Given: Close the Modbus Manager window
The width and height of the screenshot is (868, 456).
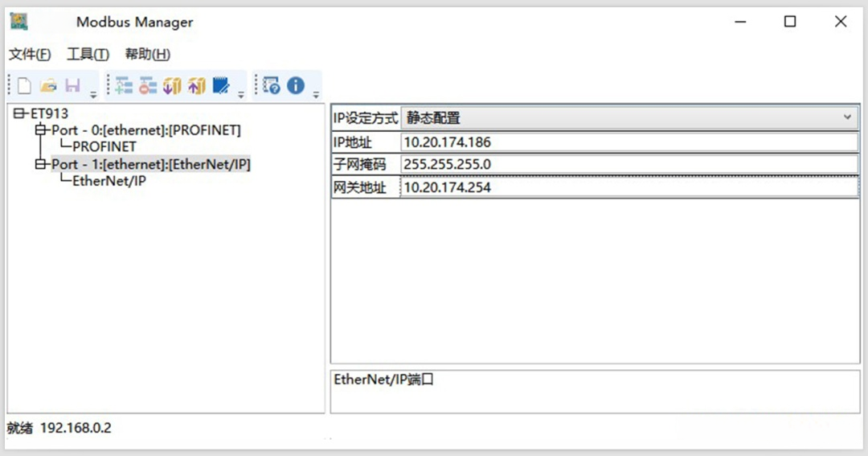Looking at the screenshot, I should 841,22.
